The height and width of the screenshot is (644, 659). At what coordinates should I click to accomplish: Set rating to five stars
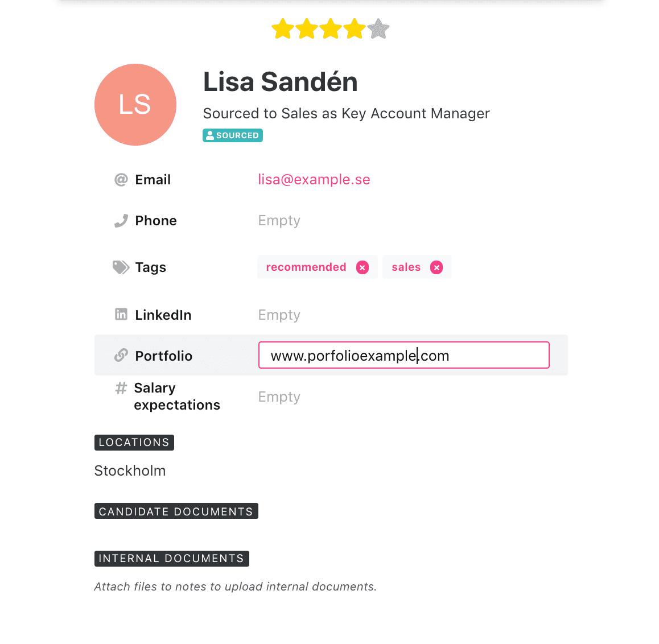(x=378, y=29)
